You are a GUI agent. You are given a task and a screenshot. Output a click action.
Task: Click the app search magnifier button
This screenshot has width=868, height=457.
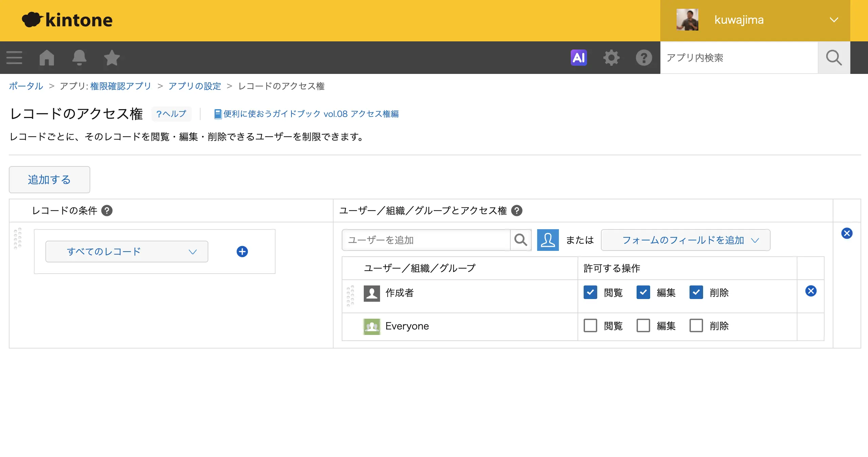pos(834,58)
